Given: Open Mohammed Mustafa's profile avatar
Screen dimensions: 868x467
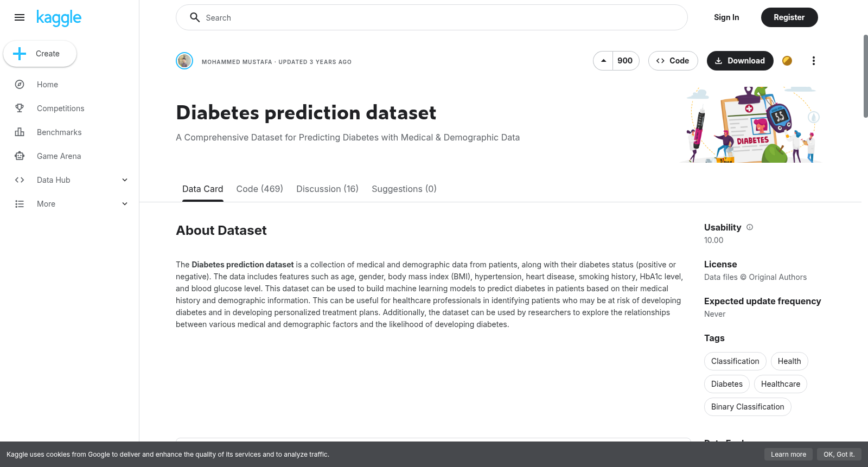Looking at the screenshot, I should [184, 61].
